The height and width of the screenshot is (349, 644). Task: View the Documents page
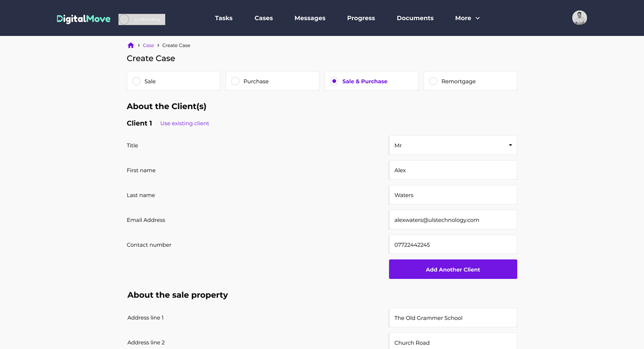point(415,18)
